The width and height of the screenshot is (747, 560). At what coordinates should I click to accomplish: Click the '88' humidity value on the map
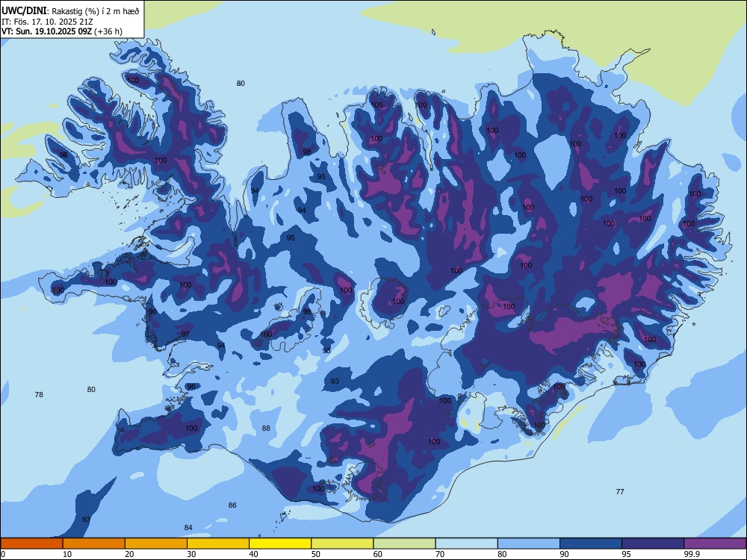(x=266, y=429)
